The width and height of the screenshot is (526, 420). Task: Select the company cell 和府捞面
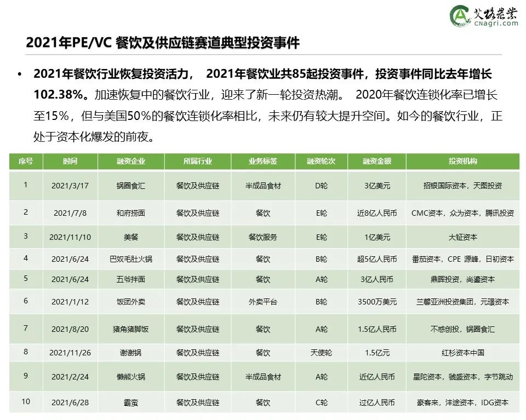click(131, 213)
